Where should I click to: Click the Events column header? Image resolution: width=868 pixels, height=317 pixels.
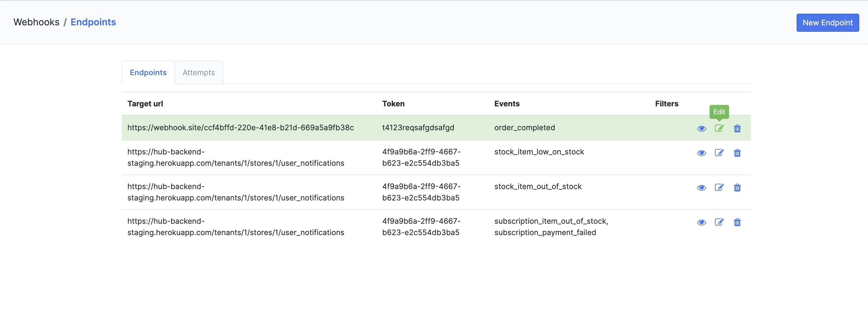pyautogui.click(x=507, y=104)
